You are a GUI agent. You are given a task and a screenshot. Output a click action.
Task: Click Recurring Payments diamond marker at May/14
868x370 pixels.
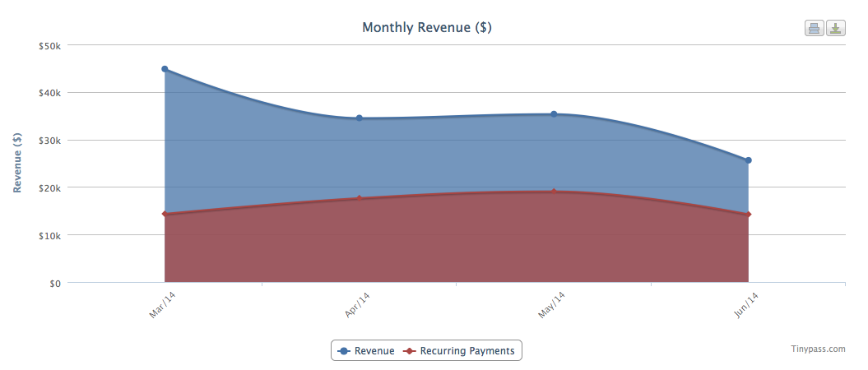554,192
